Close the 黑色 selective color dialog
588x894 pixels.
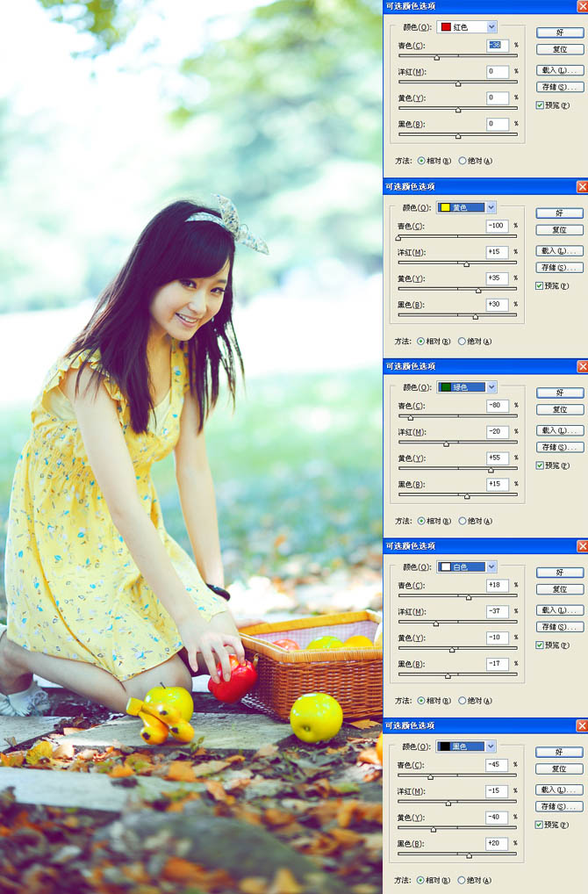[582, 725]
